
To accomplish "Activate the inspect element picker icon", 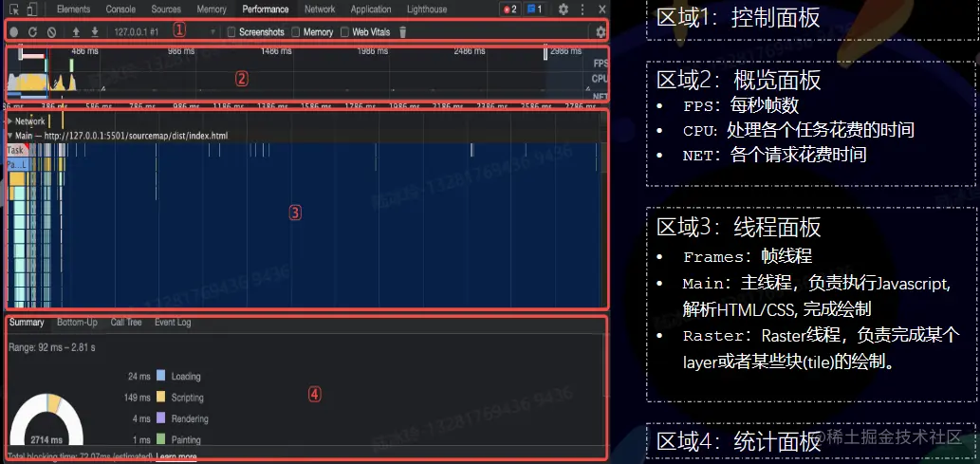I will pyautogui.click(x=14, y=9).
